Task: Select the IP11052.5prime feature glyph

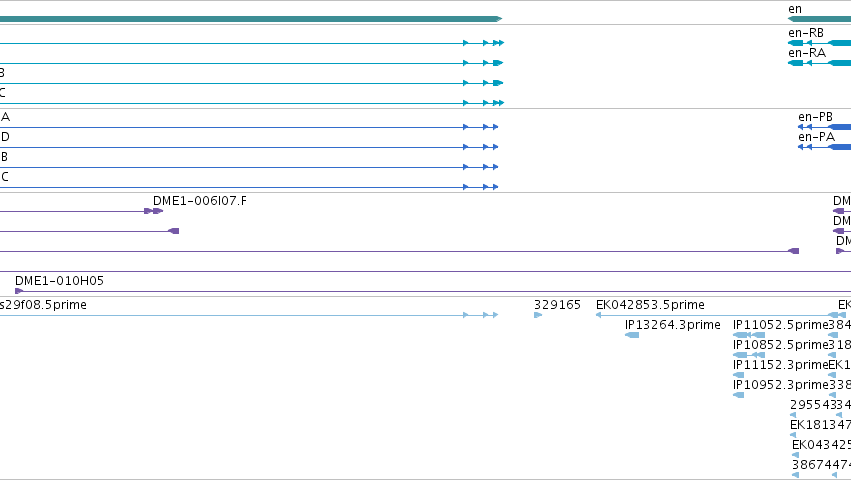Action: 749,335
